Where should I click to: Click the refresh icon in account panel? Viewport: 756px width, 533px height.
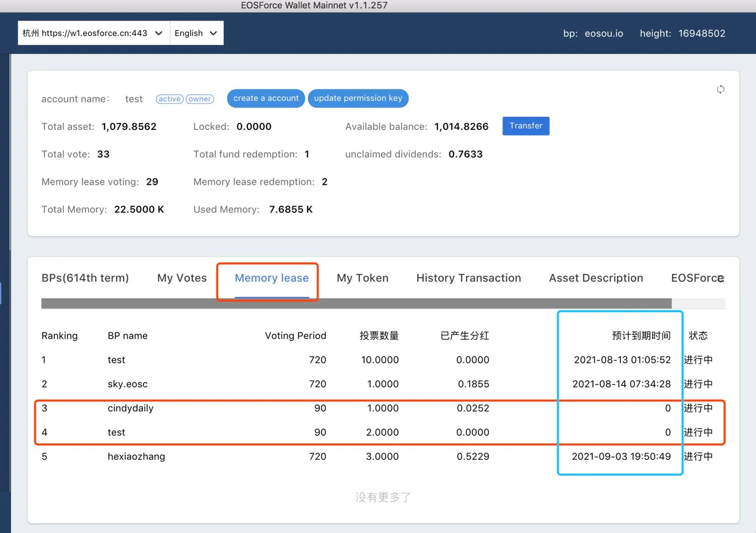(x=721, y=89)
